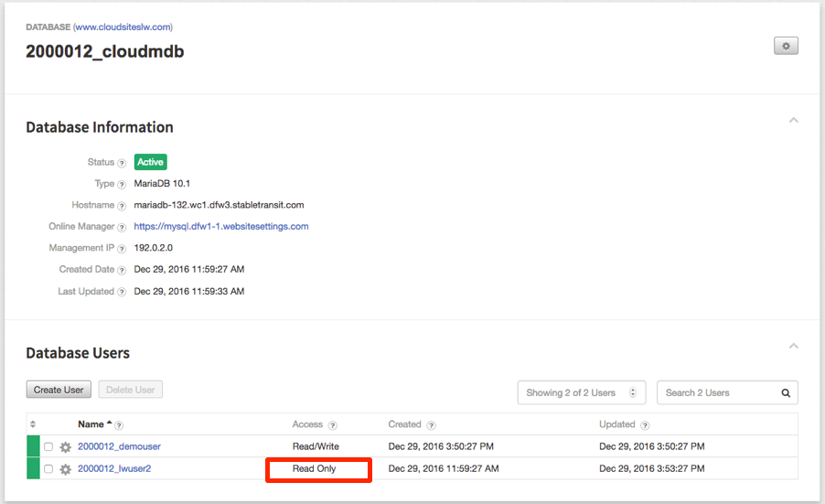Viewport: 825px width, 504px height.
Task: Click the Search 2 Users field
Action: (727, 393)
